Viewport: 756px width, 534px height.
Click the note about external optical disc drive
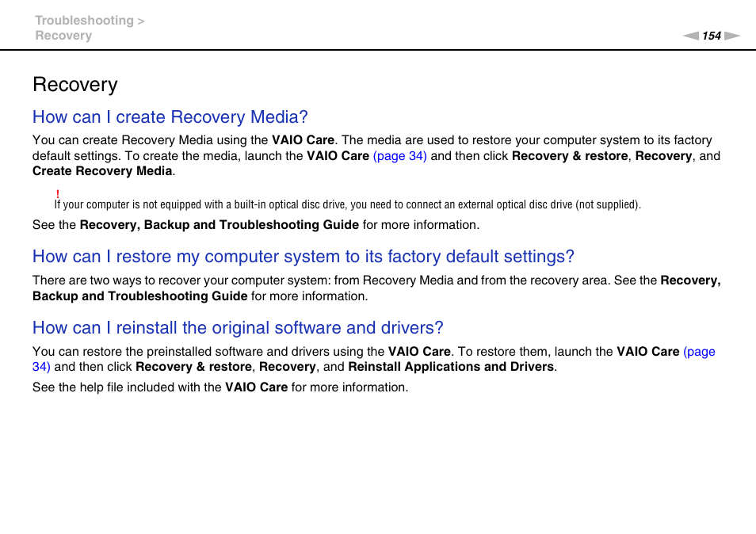pyautogui.click(x=348, y=205)
